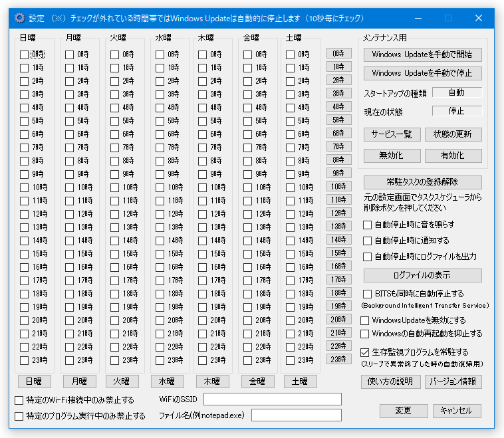This screenshot has height=438, width=504.
Task: Click the 日曜 column toggle button at bottom
Action: pyautogui.click(x=35, y=382)
